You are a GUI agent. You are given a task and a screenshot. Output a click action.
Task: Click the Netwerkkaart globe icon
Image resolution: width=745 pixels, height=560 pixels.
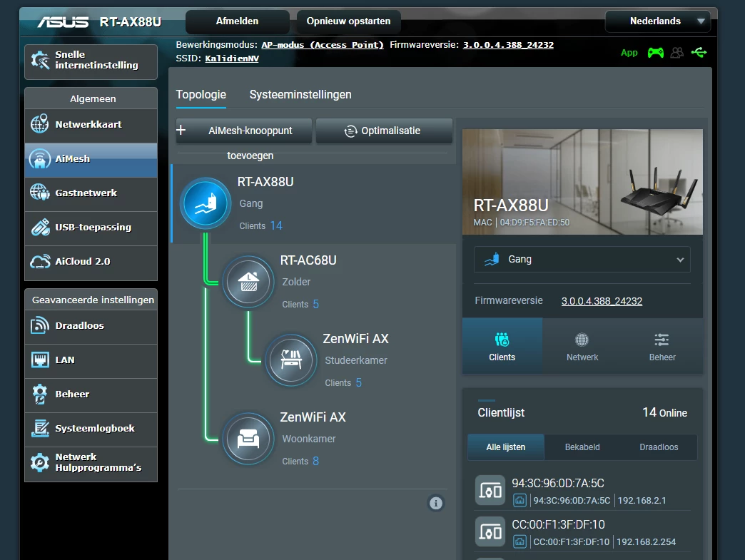pos(40,124)
